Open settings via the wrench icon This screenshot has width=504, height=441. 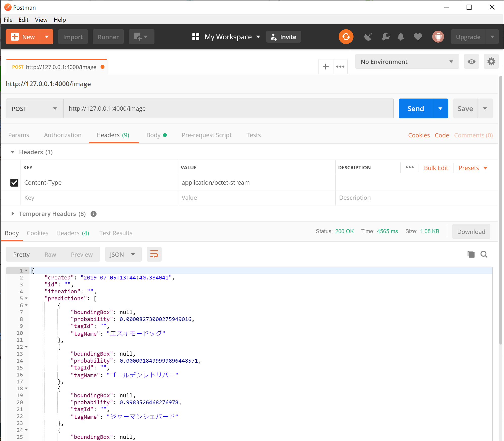[x=385, y=37]
